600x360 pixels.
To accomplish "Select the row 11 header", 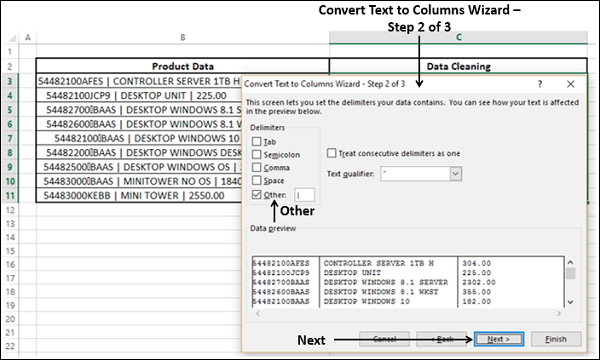I will click(10, 195).
